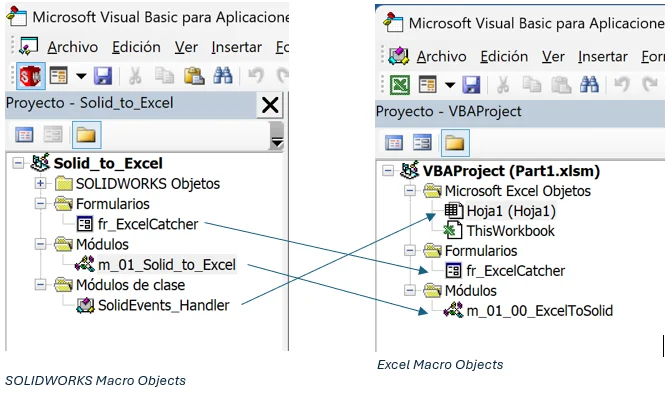Click Find binoculars icon in SOLIDWORKS VBA toolbar
668x398 pixels.
tap(223, 76)
